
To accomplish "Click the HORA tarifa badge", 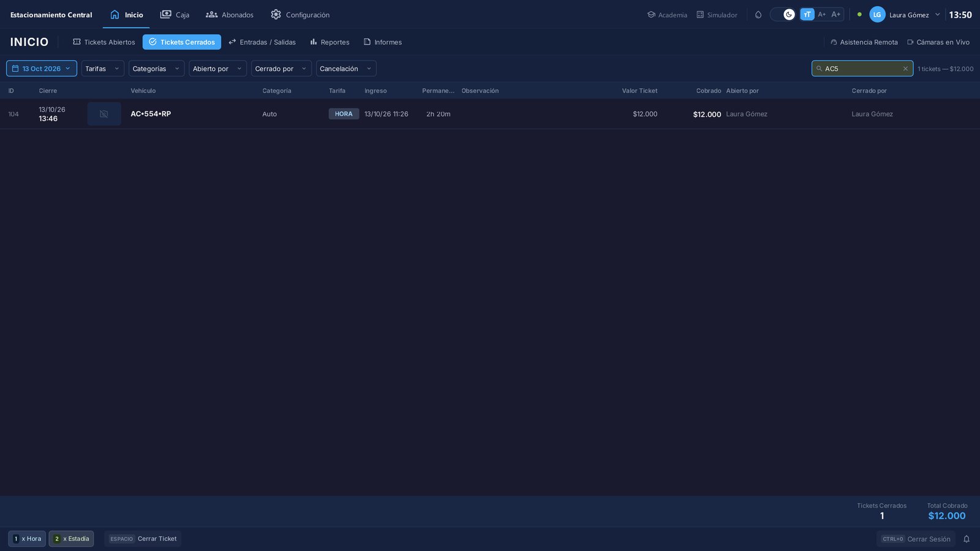I will [344, 114].
